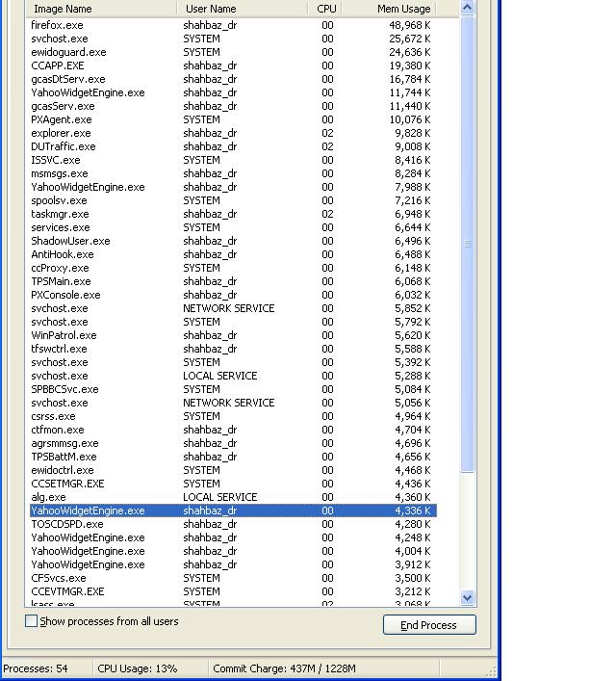Select YahooWidgetEngine.exe using 3,912 K
Image resolution: width=616 pixels, height=681 pixels.
click(x=233, y=564)
